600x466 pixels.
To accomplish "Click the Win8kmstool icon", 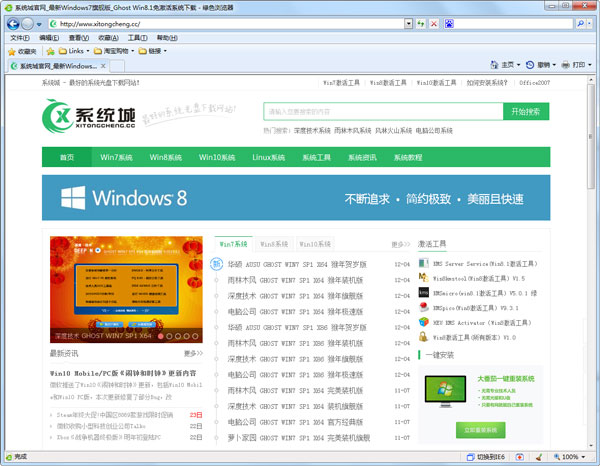I will point(424,278).
